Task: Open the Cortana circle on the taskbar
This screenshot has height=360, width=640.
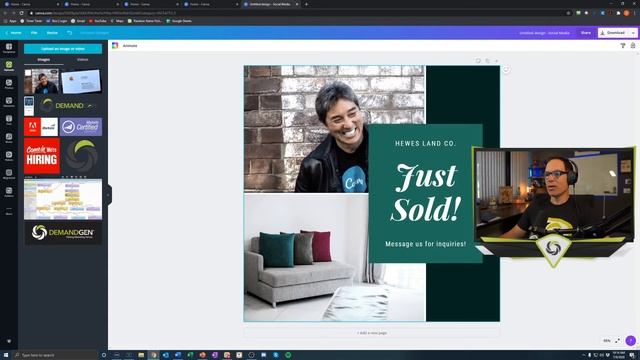Action: click(x=104, y=355)
